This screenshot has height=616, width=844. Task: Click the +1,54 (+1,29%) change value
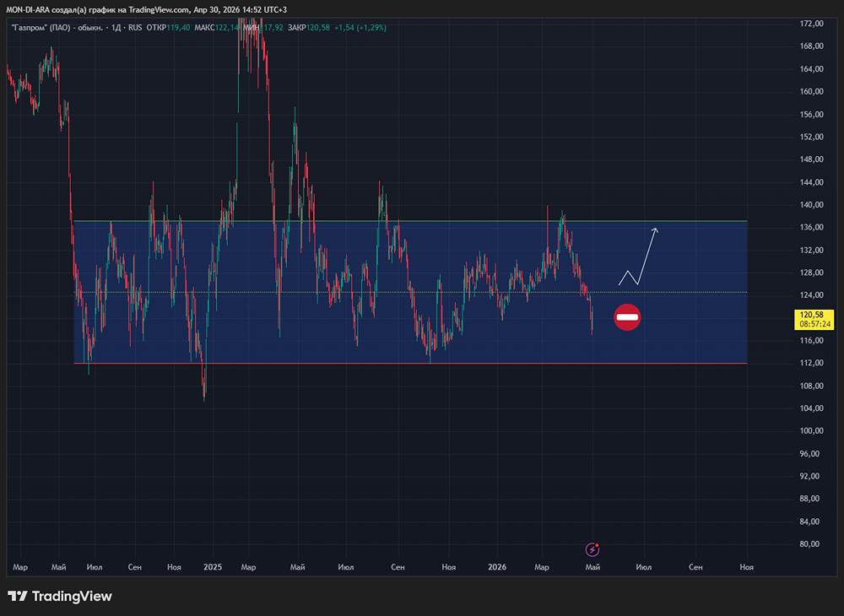pyautogui.click(x=361, y=28)
